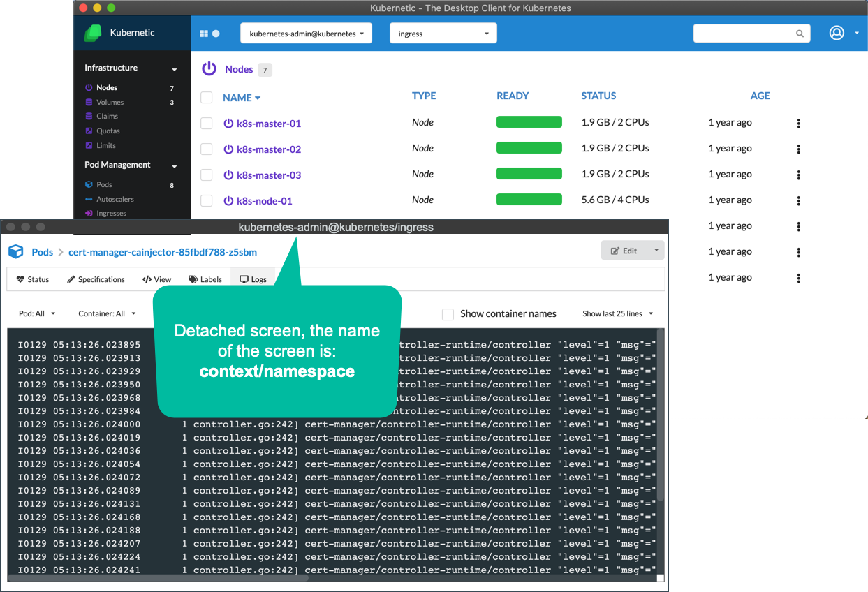Open the kubernetes-admin@kubernetes context dropdown

(x=306, y=34)
